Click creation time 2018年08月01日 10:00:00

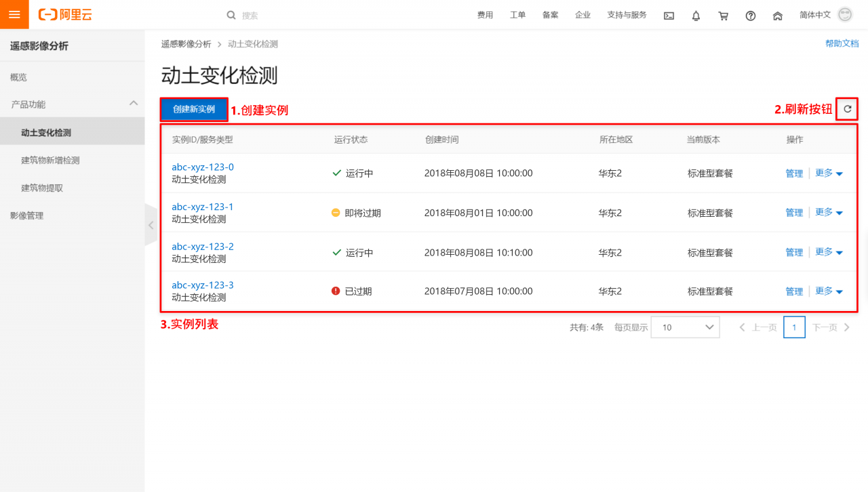(479, 213)
